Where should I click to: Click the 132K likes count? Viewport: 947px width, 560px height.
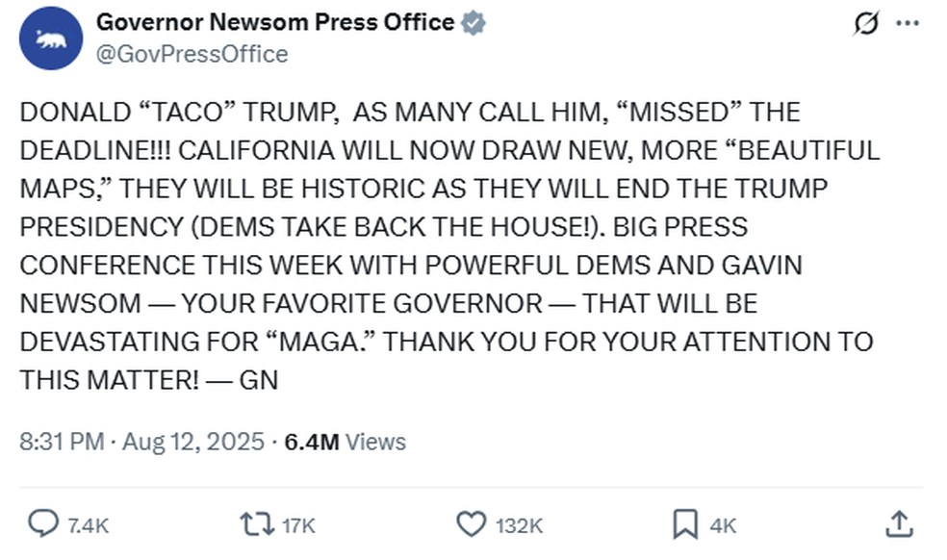click(x=517, y=525)
